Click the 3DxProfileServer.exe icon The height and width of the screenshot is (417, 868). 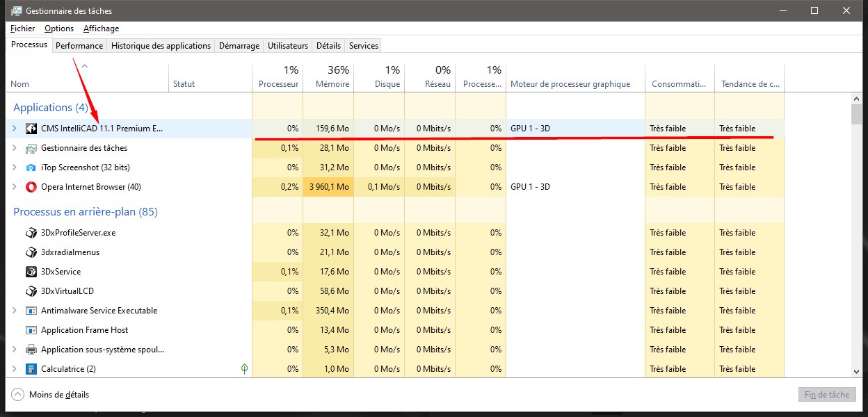coord(31,233)
